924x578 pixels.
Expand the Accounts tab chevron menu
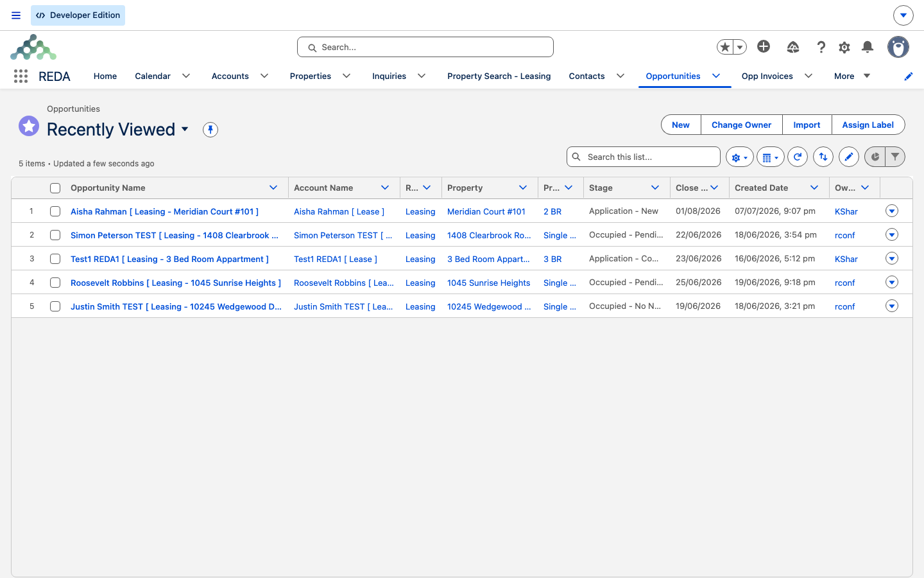click(x=264, y=76)
